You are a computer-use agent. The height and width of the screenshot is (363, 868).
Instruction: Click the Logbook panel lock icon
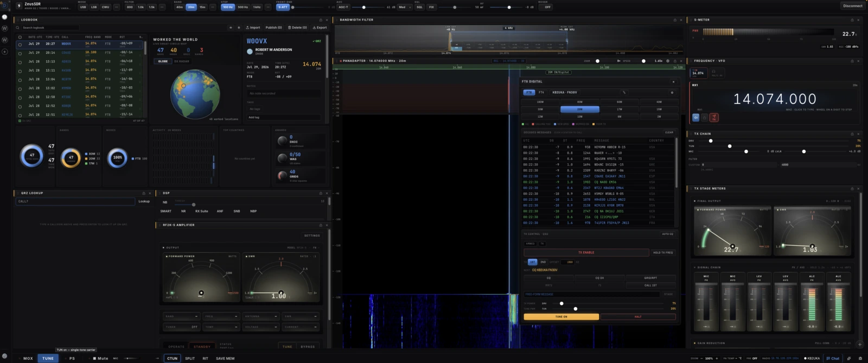pyautogui.click(x=320, y=20)
